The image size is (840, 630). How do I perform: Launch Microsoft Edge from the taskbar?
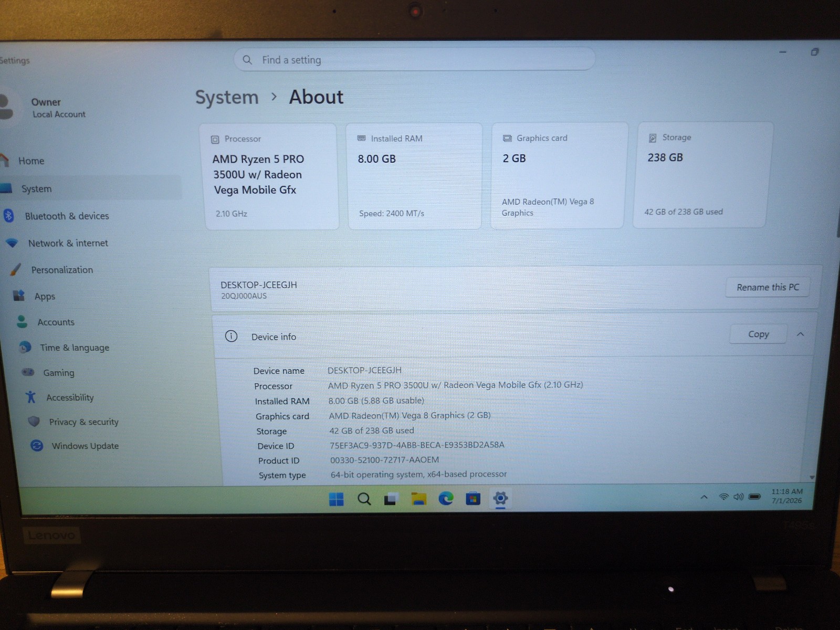point(446,498)
